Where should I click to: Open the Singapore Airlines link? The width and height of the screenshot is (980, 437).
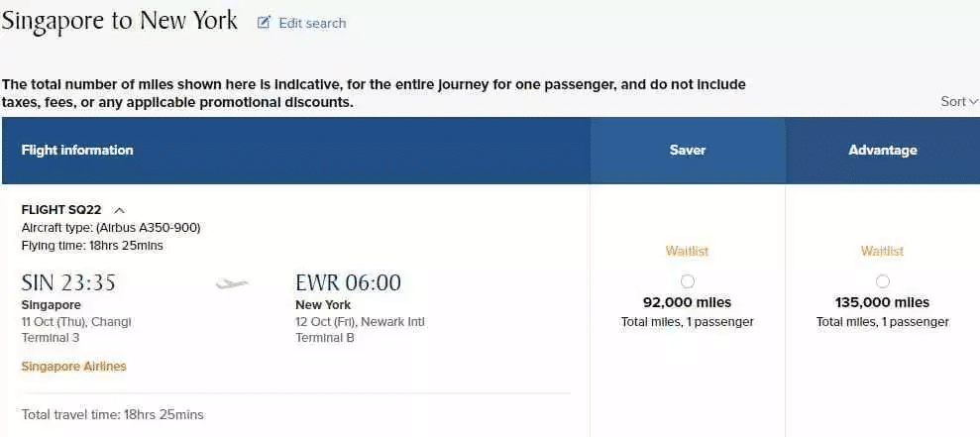[x=74, y=367]
